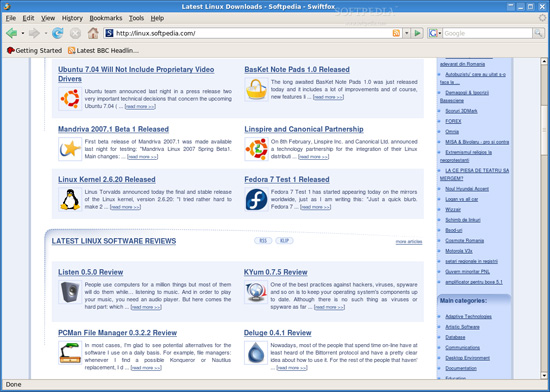Screen dimensions: 550x392
Task: Open Mandriva 2007.1 Beta 1 Released headline
Action: tap(113, 129)
